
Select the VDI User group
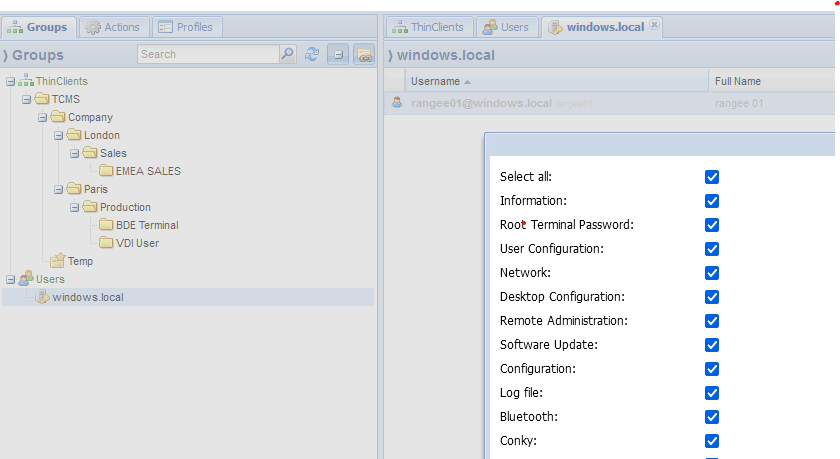pyautogui.click(x=137, y=243)
